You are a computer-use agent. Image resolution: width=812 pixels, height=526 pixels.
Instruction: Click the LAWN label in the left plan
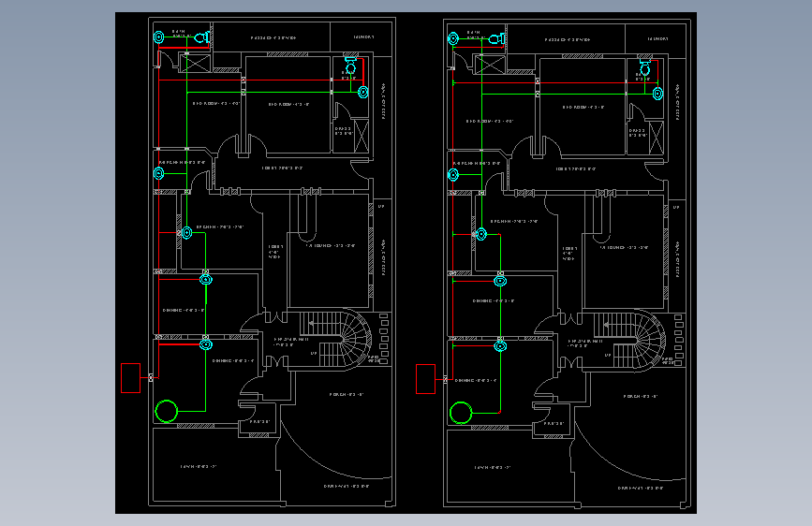point(199,466)
